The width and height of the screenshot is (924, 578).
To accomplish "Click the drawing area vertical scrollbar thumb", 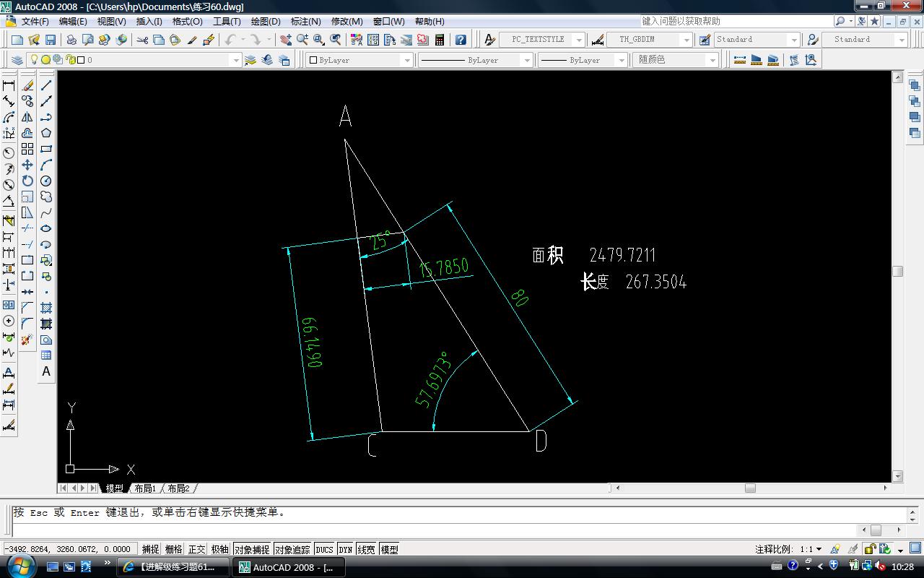I will (x=897, y=271).
